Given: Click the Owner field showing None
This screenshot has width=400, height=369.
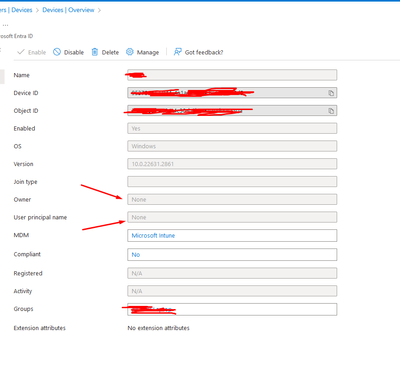Looking at the screenshot, I should coord(232,199).
